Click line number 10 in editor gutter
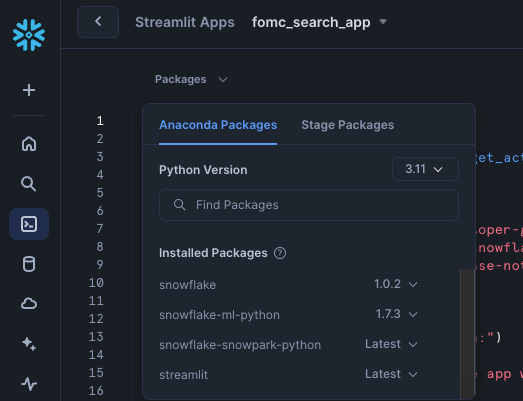Screen dimensions: 523x401 pos(96,283)
